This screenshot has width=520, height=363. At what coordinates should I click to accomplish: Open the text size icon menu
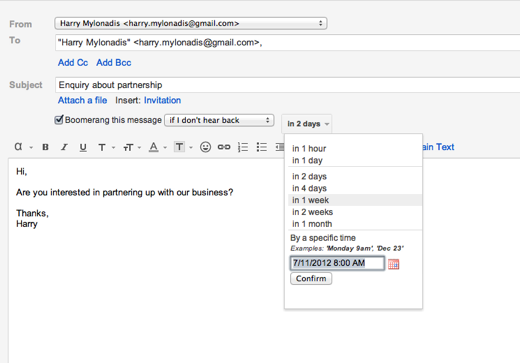(x=128, y=147)
